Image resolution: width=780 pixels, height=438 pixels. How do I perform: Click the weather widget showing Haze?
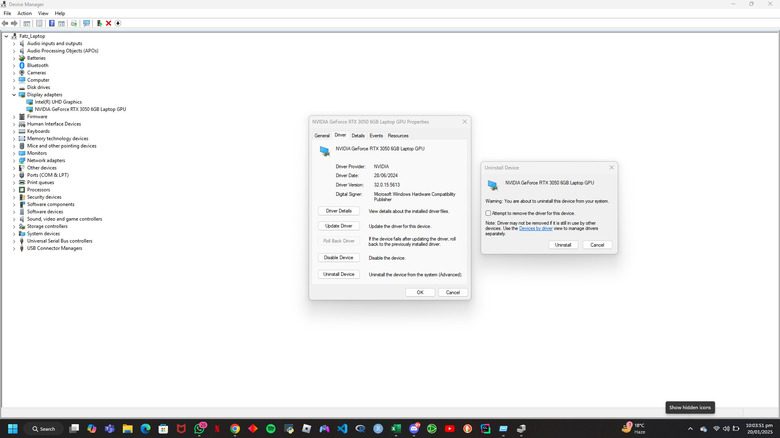(634, 429)
